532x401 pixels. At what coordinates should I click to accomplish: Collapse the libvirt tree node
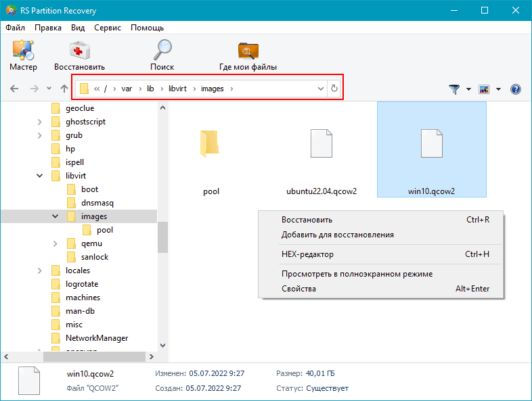(39, 176)
